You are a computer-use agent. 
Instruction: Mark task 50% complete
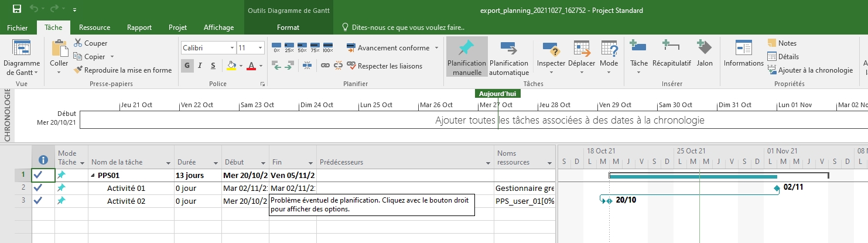click(302, 47)
